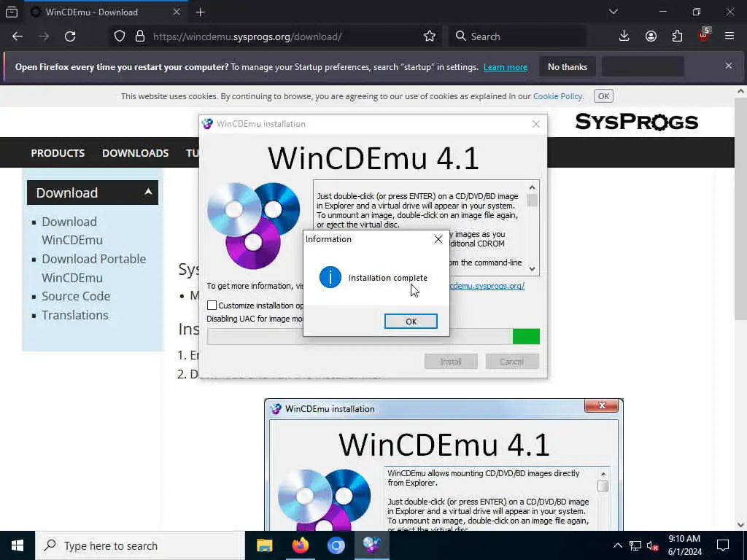This screenshot has height=560, width=747.
Task: Open the Firefox downloads panel
Action: point(624,36)
